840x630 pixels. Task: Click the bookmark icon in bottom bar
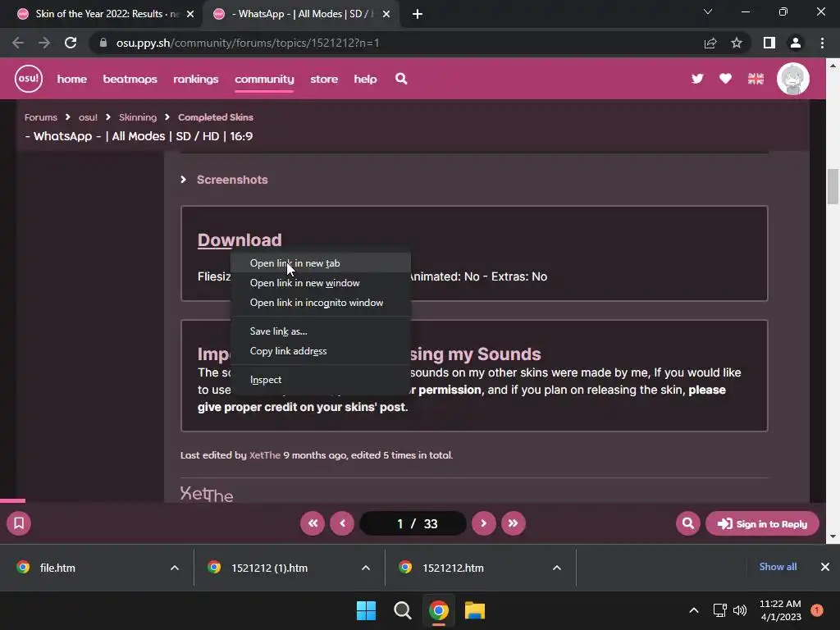(19, 523)
